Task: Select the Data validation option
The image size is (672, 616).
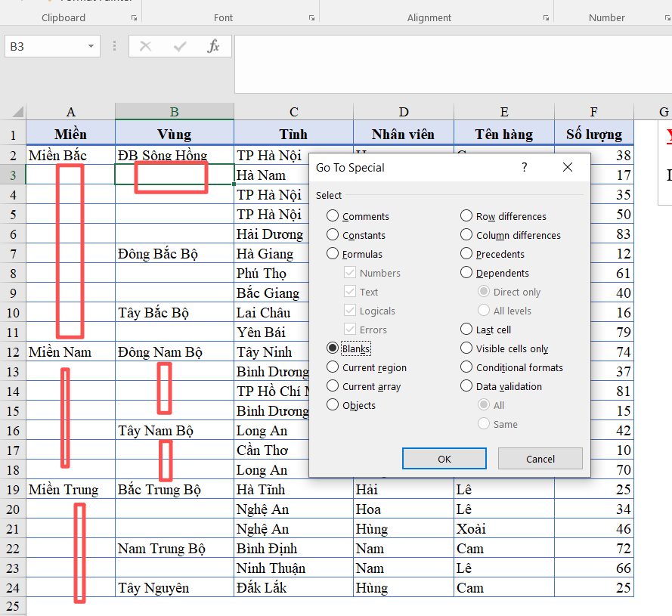Action: (x=466, y=386)
